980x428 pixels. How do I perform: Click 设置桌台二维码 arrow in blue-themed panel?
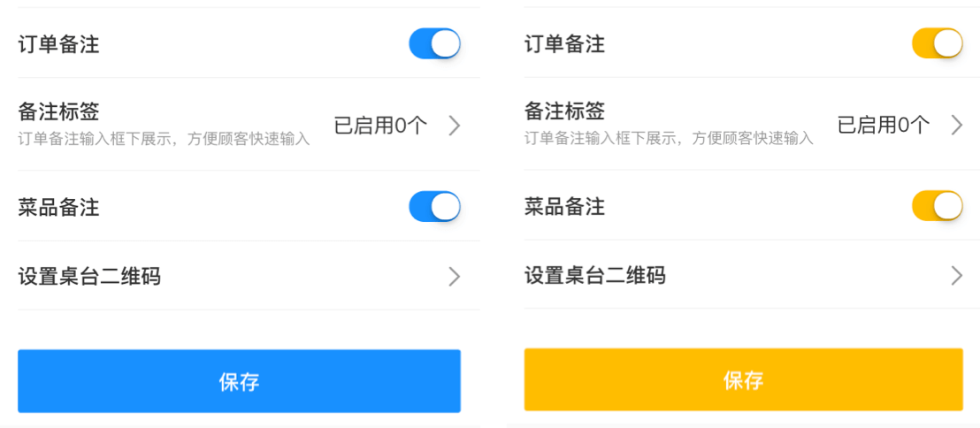click(454, 277)
